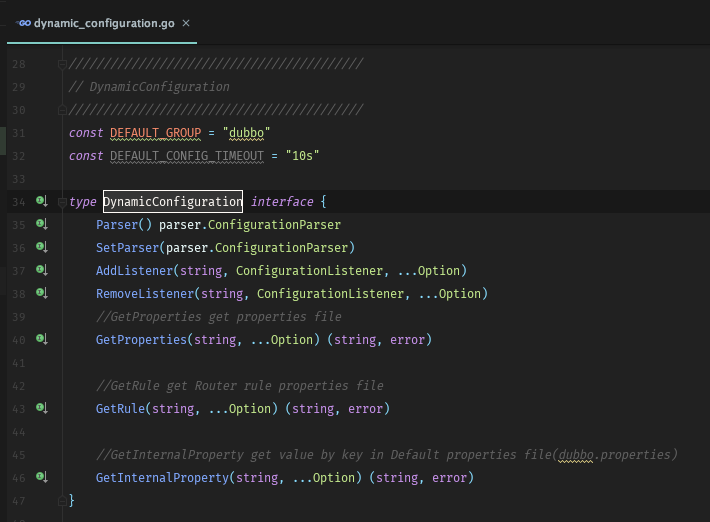Click the gutter icon beside SetParser
This screenshot has height=522, width=710.
(42, 247)
